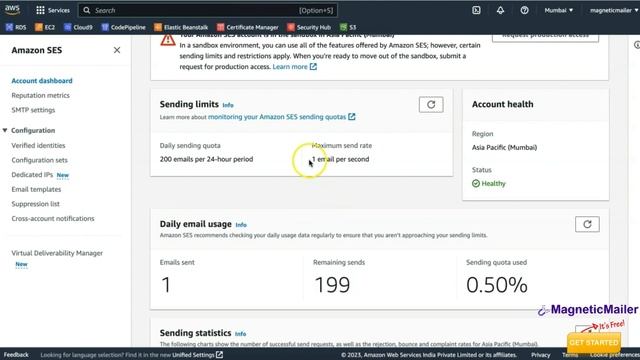Click the 200 emails per 24-hour period value

coord(206,159)
